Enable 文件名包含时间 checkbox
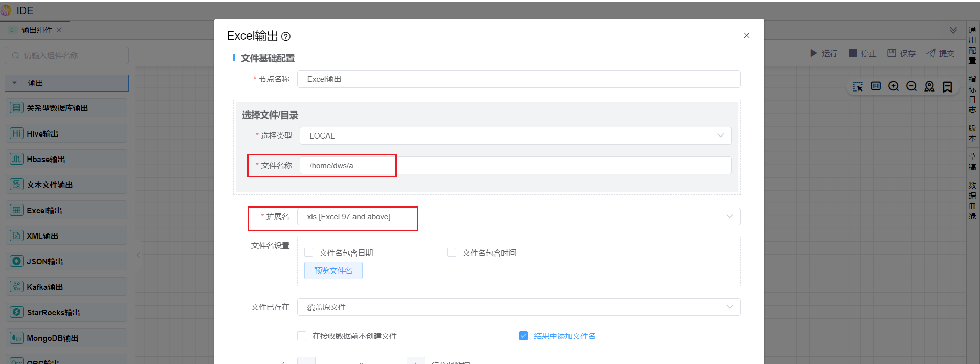Image resolution: width=980 pixels, height=364 pixels. [x=452, y=253]
